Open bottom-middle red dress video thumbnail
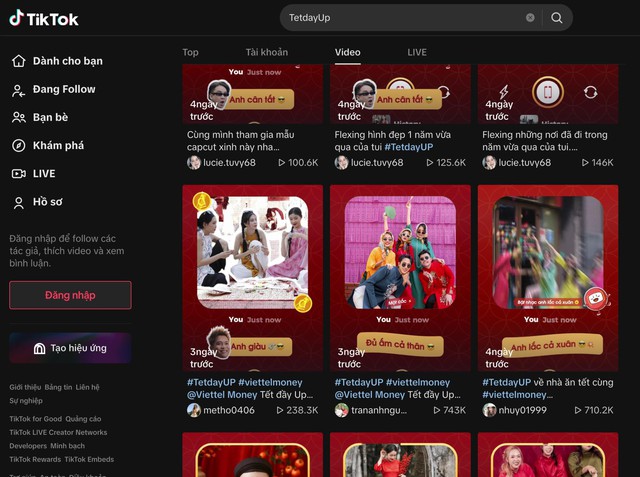 coord(400,455)
